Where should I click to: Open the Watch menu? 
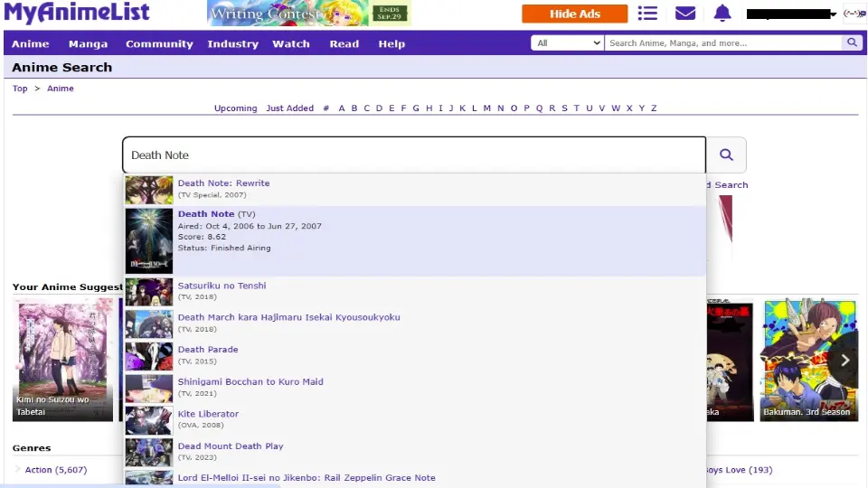(x=291, y=43)
